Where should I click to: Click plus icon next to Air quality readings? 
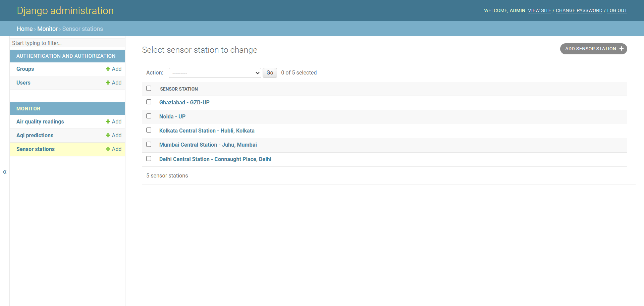coord(108,121)
